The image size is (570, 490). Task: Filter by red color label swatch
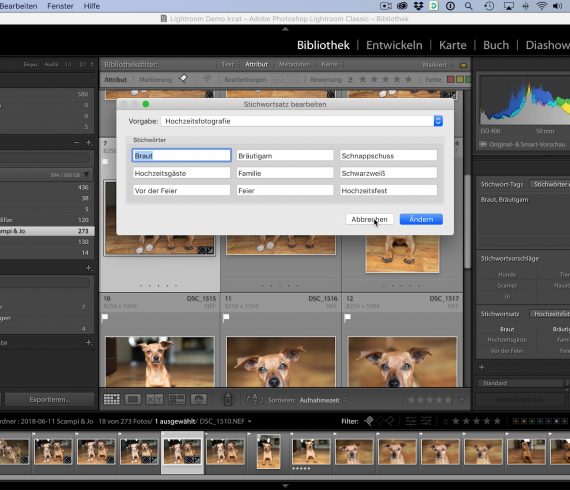click(451, 79)
